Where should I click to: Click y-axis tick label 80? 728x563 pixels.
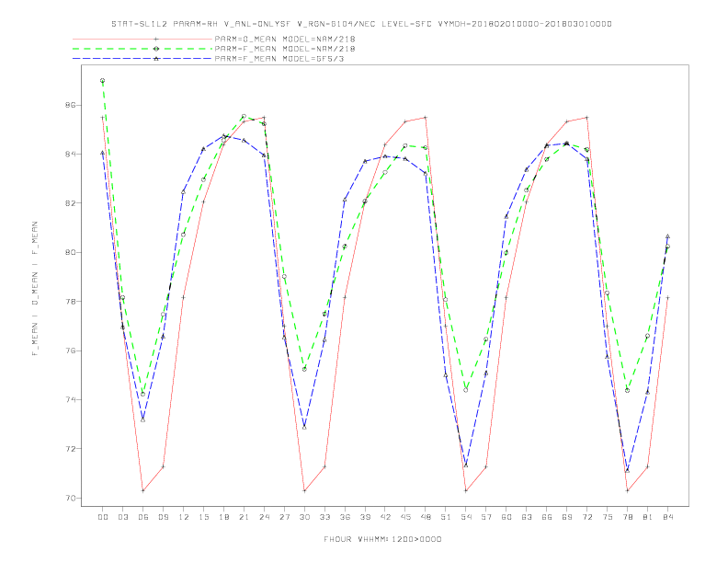[x=71, y=252]
